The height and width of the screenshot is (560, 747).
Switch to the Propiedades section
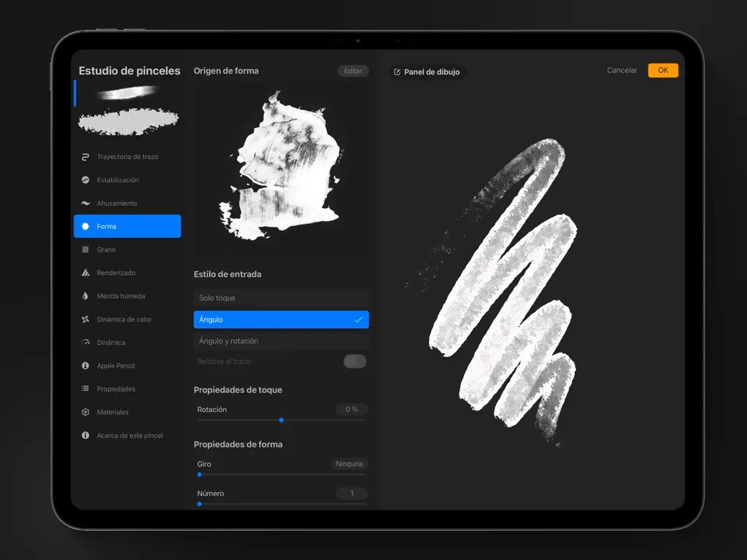point(116,389)
